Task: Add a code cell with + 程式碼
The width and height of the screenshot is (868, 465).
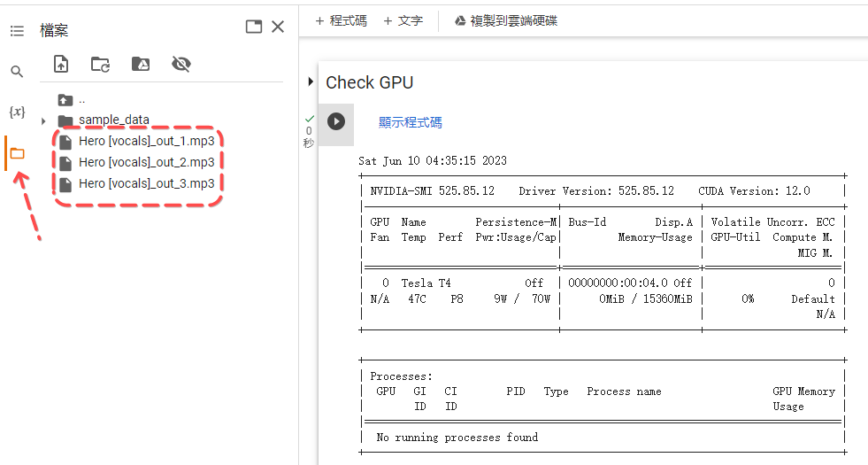Action: [341, 20]
